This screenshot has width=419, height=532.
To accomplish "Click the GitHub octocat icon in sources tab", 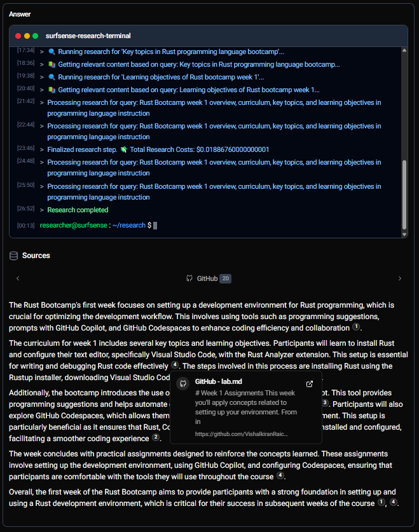I will coord(189,278).
